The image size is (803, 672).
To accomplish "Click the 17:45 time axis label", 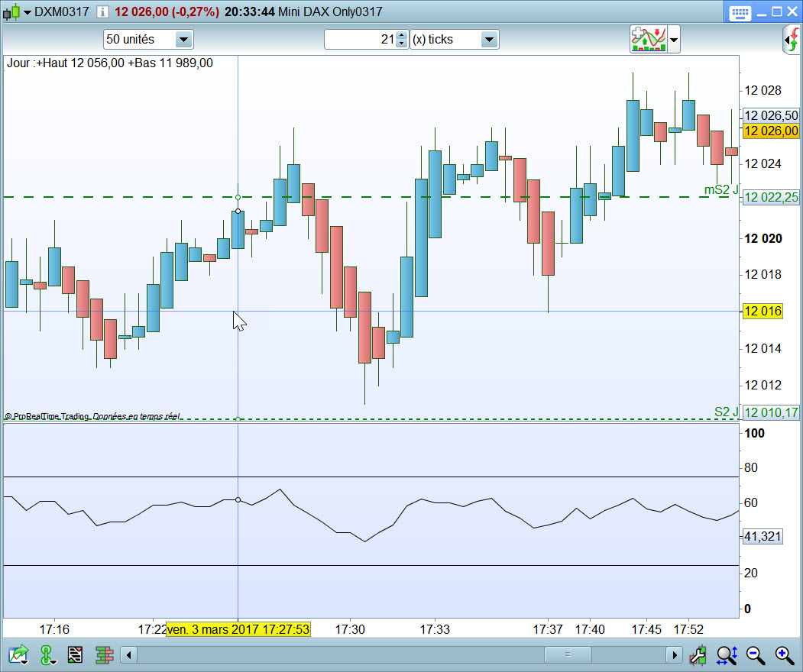I will click(646, 629).
